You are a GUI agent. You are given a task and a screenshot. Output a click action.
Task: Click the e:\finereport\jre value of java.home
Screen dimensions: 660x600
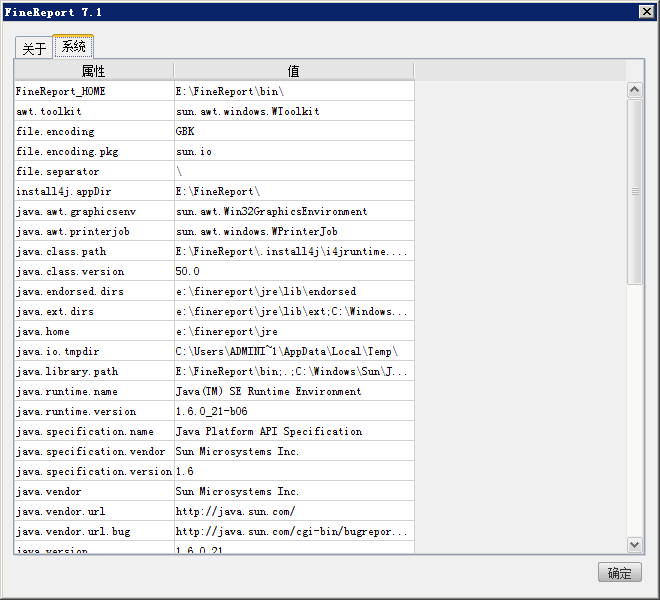click(294, 331)
